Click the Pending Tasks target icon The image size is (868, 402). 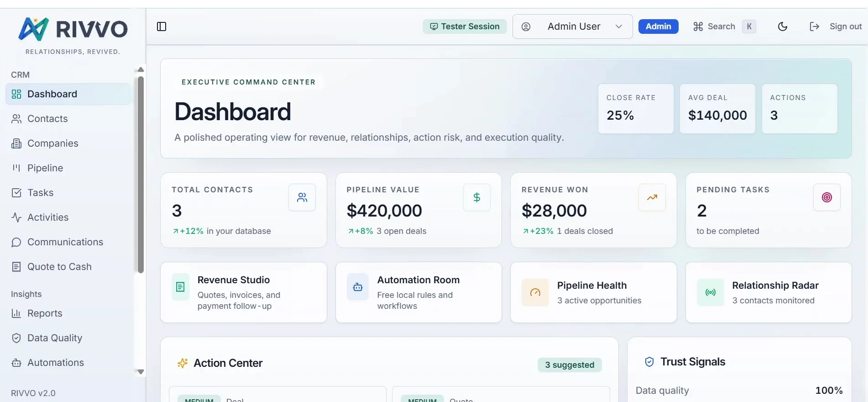[827, 197]
